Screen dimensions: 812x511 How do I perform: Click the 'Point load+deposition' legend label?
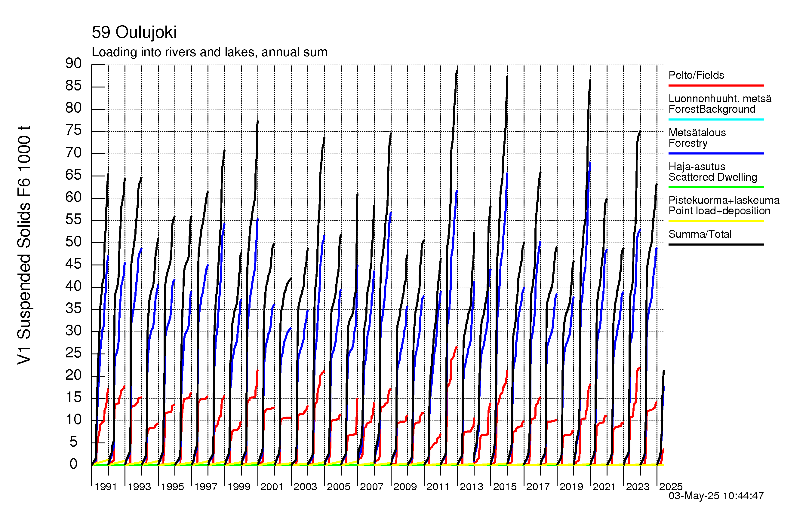[x=719, y=211]
